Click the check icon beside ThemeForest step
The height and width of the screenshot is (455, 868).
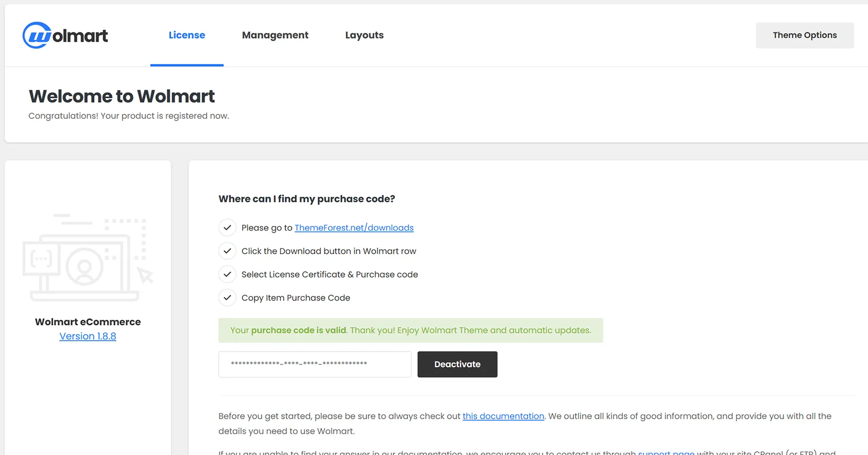coord(227,228)
